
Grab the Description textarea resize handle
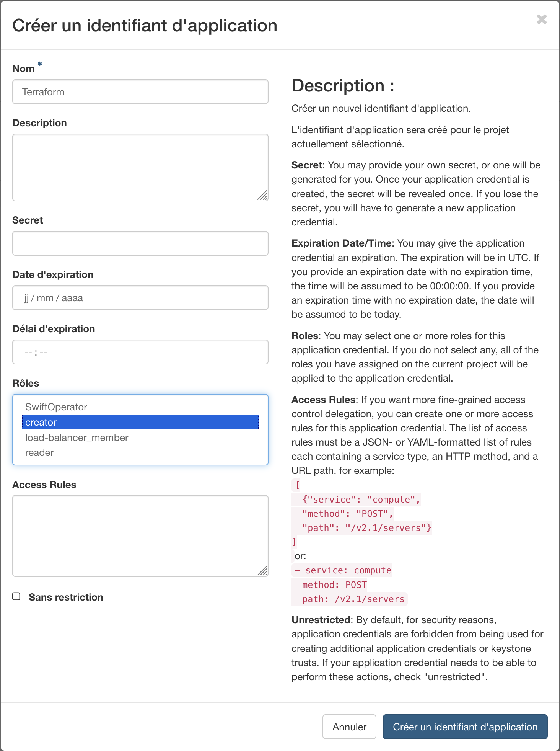263,196
